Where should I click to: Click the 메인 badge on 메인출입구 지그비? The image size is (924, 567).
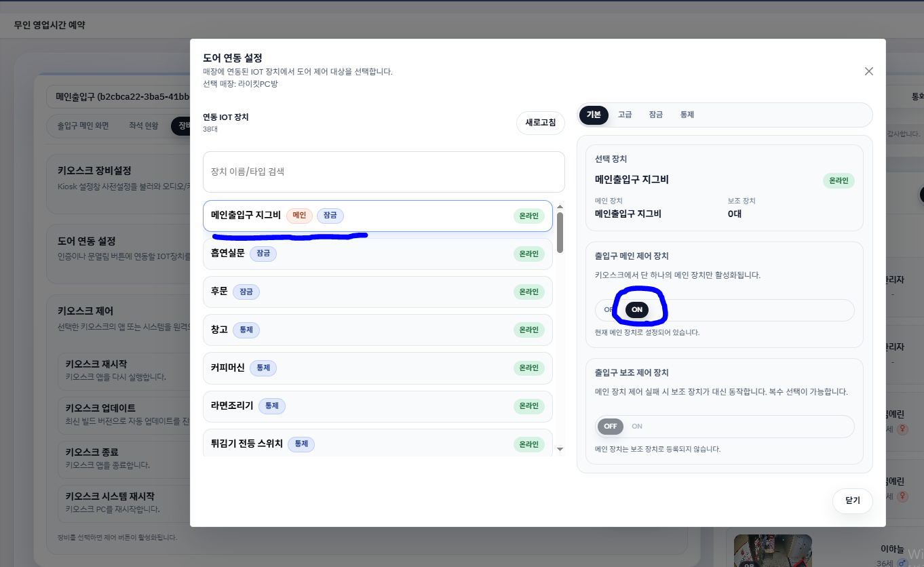point(299,215)
